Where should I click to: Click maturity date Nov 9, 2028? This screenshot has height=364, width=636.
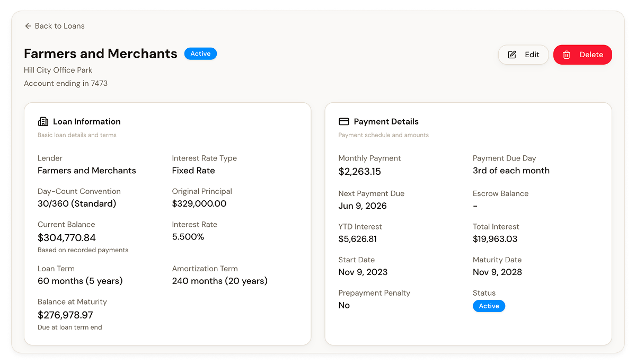[x=497, y=272]
